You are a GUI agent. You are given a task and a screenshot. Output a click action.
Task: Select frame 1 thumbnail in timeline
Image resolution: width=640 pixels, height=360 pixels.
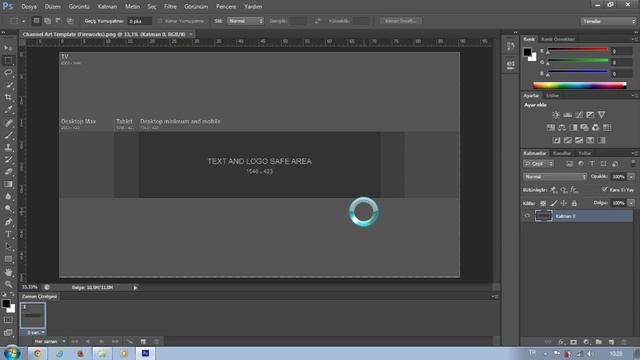click(x=33, y=315)
